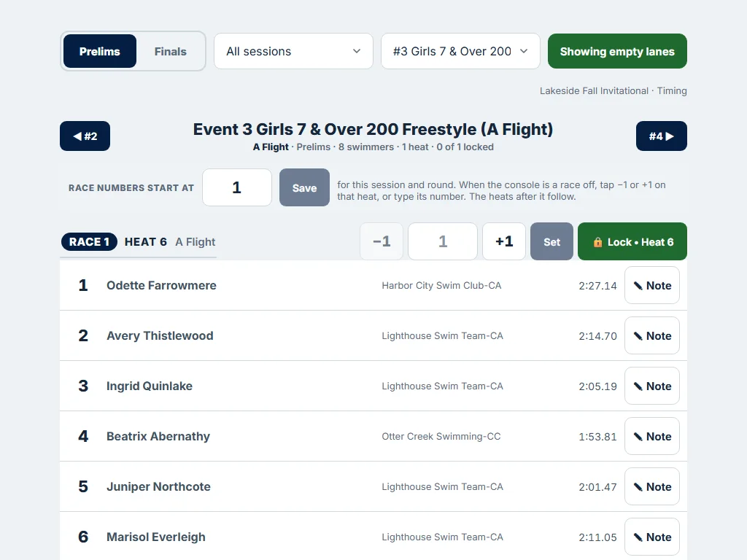This screenshot has height=560, width=747.
Task: Click the seed time 1:53.81
Action: pos(597,437)
